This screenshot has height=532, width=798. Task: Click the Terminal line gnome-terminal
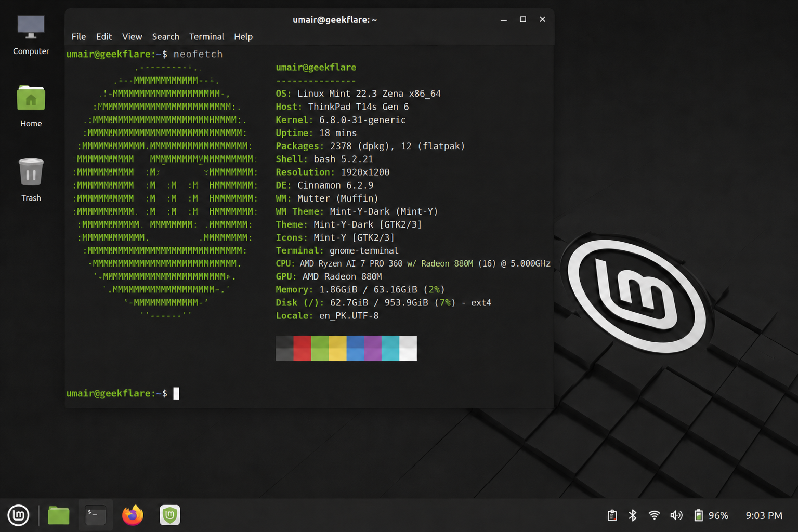pyautogui.click(x=337, y=250)
